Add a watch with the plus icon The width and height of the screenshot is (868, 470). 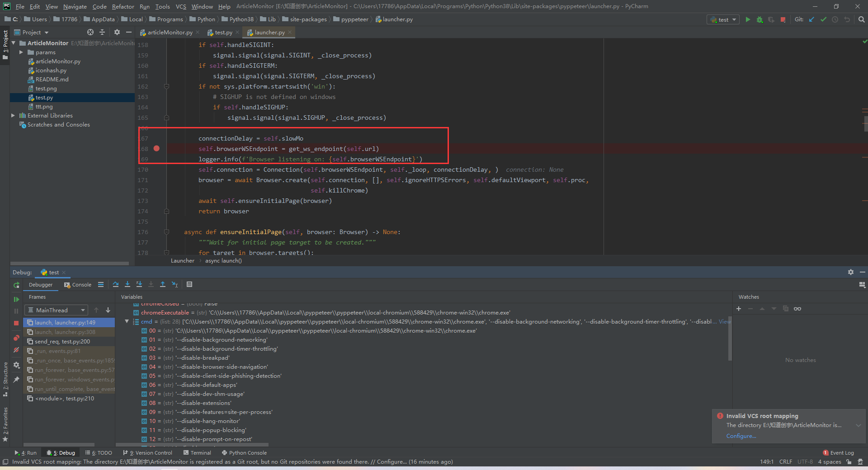tap(739, 309)
